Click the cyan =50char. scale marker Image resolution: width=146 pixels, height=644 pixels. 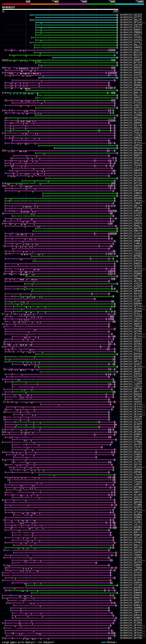[109, 642]
